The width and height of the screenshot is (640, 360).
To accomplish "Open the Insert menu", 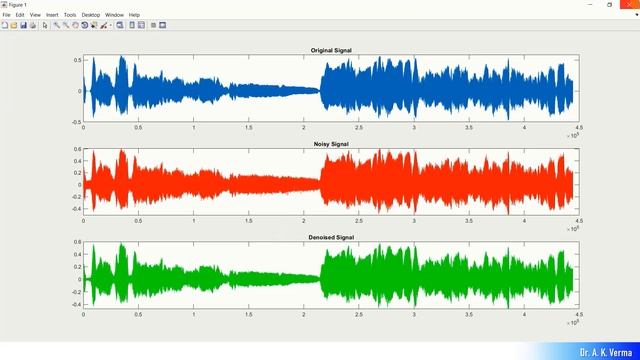I will (x=52, y=15).
